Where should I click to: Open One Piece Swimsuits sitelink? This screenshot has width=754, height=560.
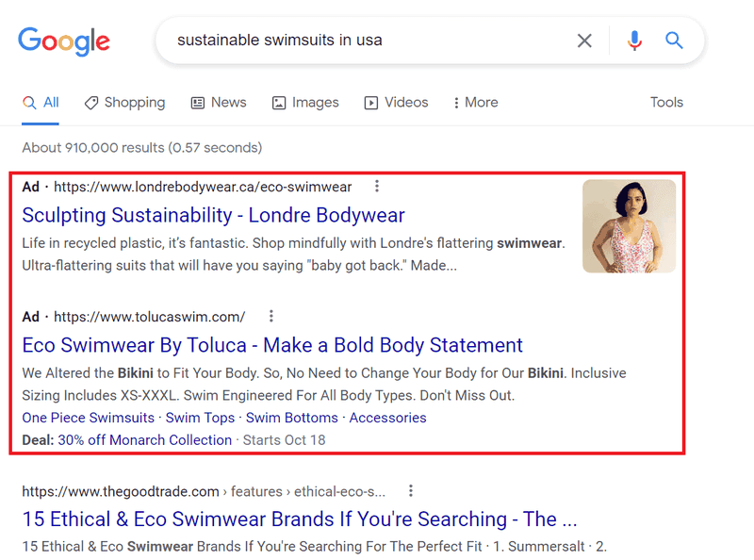pyautogui.click(x=89, y=418)
